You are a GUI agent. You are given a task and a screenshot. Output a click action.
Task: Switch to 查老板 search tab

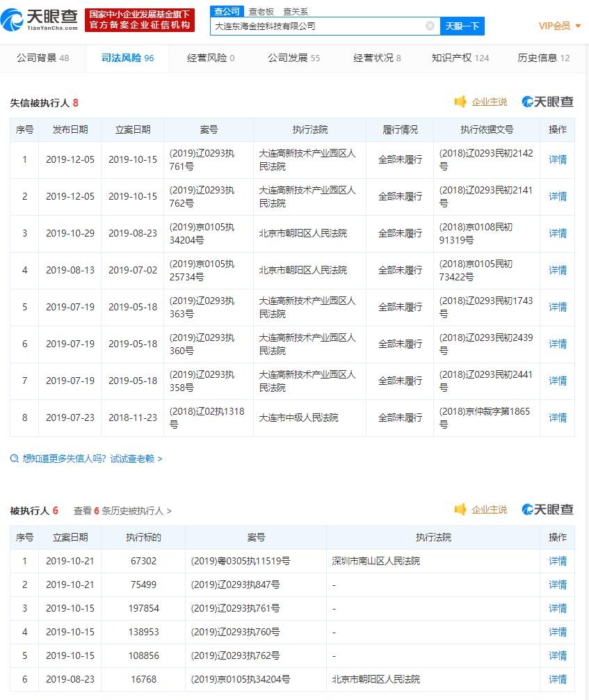click(261, 11)
